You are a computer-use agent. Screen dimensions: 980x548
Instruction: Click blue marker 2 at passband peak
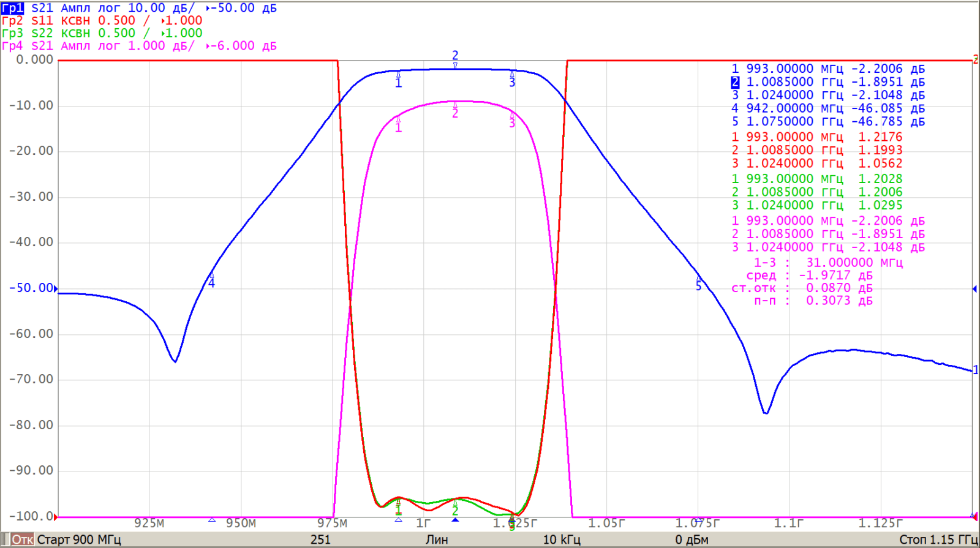point(455,65)
